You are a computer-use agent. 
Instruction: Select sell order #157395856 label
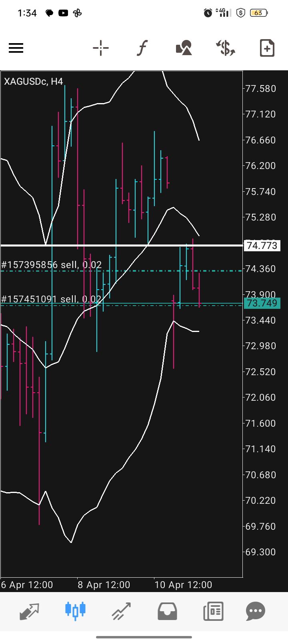coord(52,265)
